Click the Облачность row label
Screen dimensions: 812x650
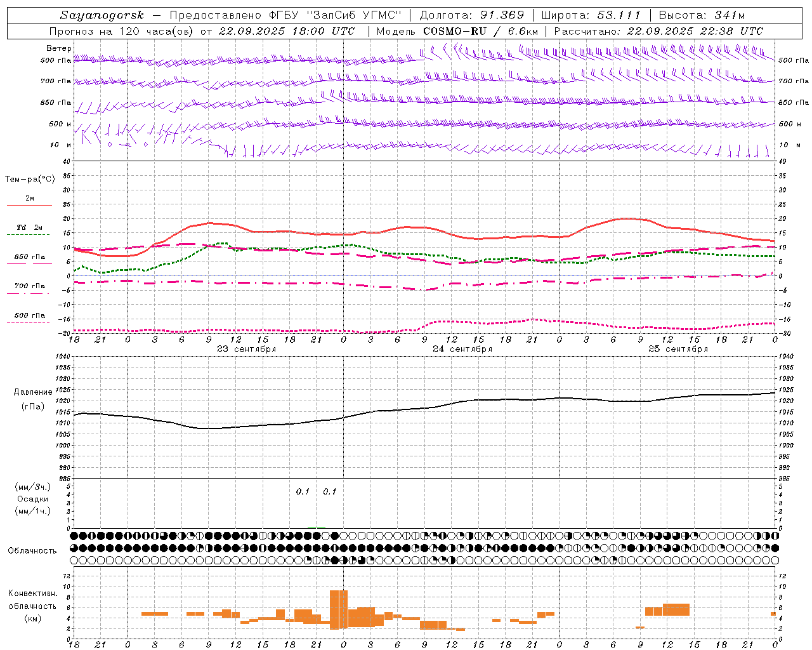click(x=32, y=551)
